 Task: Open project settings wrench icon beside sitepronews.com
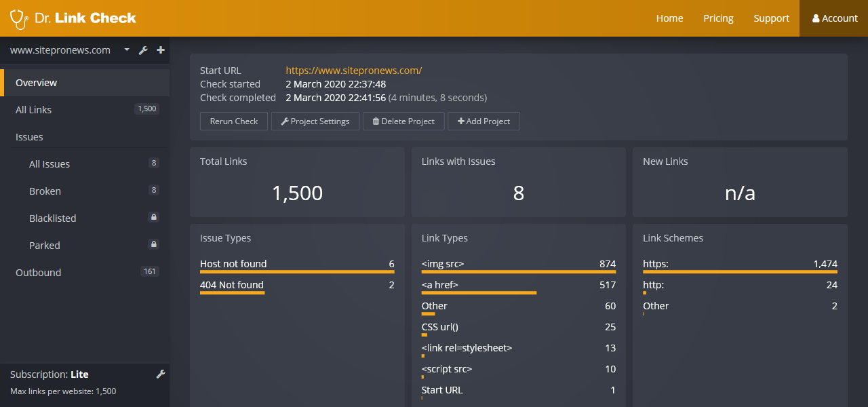(x=143, y=50)
